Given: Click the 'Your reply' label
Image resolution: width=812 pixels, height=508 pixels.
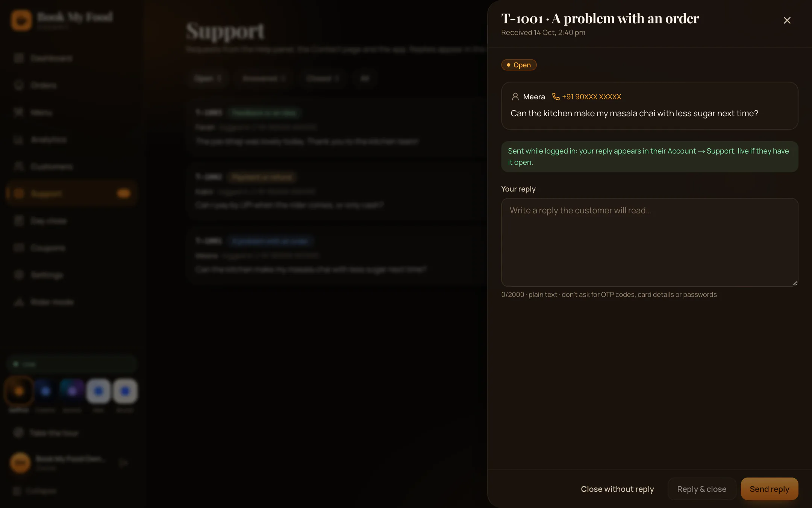Looking at the screenshot, I should tap(518, 189).
